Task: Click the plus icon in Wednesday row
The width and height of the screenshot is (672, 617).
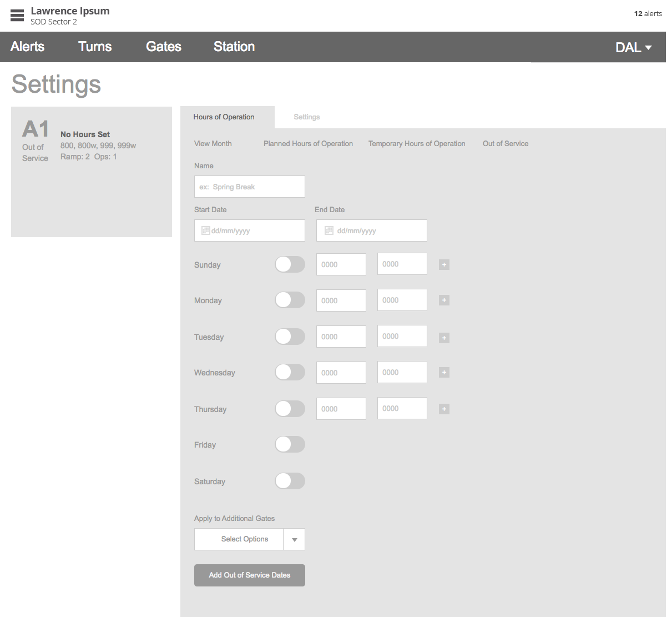Action: (x=444, y=373)
